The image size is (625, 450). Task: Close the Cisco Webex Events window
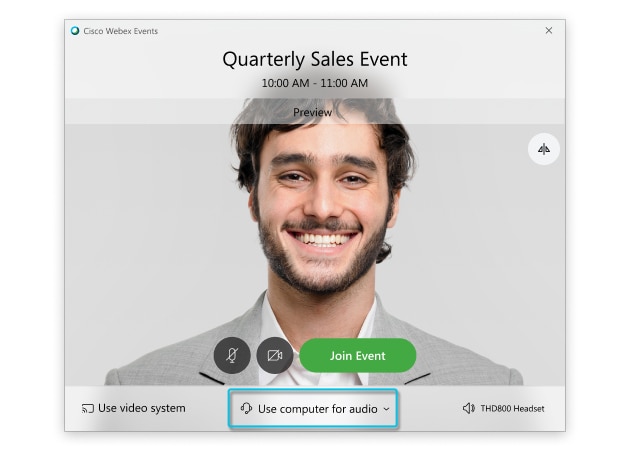(x=549, y=30)
